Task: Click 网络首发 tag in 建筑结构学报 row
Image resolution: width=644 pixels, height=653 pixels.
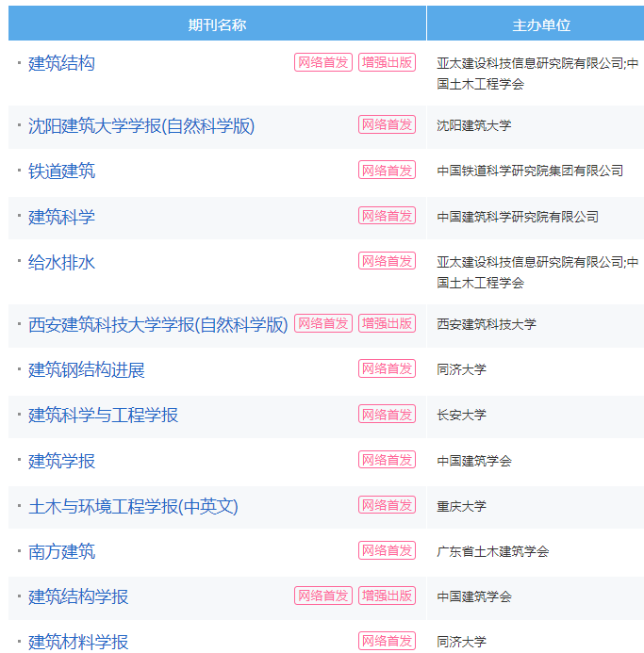Action: pyautogui.click(x=323, y=596)
